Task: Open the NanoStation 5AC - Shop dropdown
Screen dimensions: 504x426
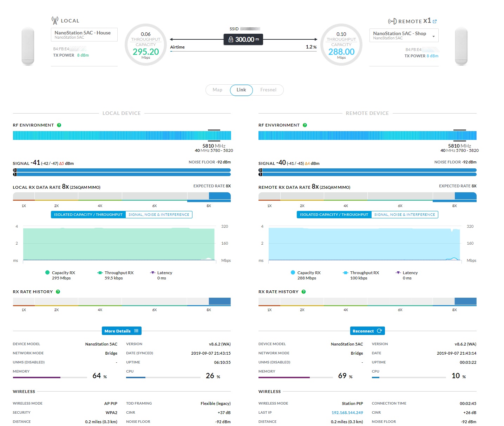Action: tap(404, 35)
